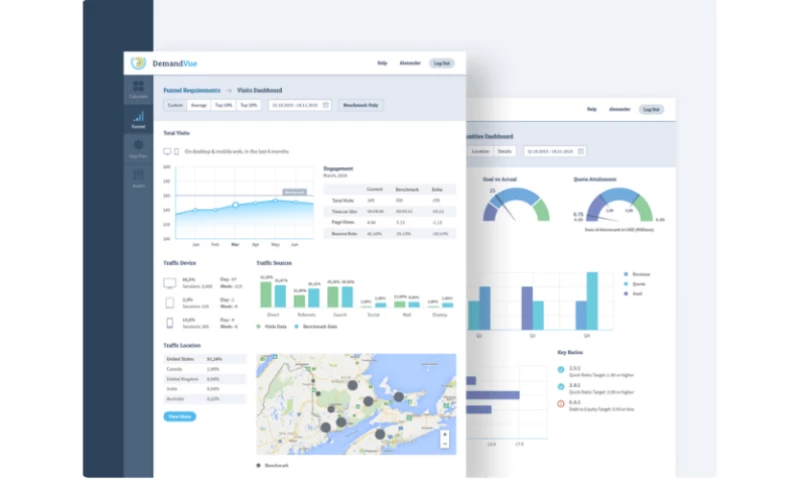Click the United States location row
800x480 pixels.
tap(205, 359)
